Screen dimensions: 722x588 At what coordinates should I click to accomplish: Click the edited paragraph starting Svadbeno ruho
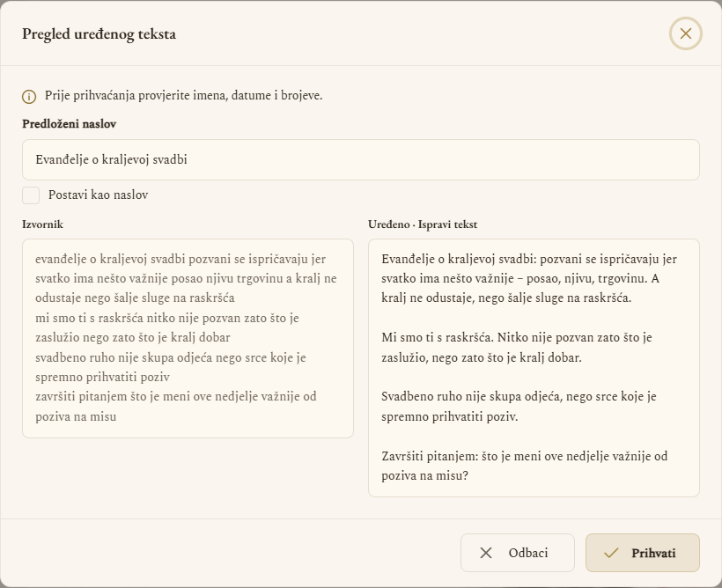[519, 406]
